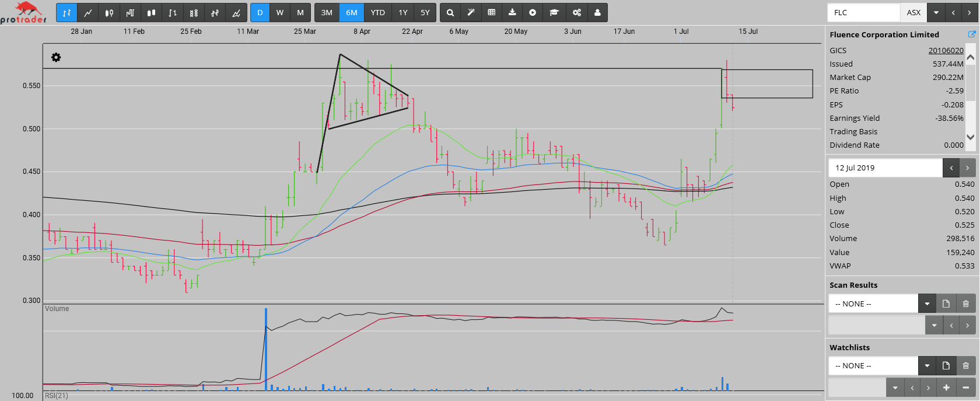The height and width of the screenshot is (401, 980).
Task: Switch to candlestick chart style
Action: (109, 13)
